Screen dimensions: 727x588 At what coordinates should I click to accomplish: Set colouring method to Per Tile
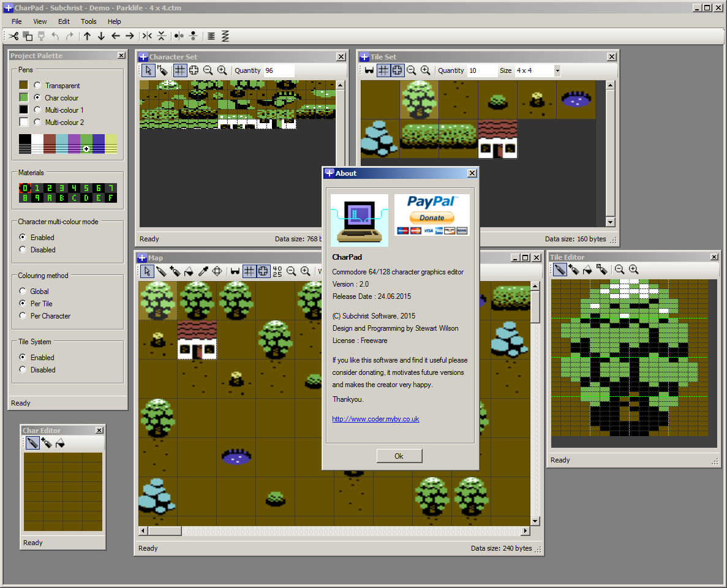[23, 303]
